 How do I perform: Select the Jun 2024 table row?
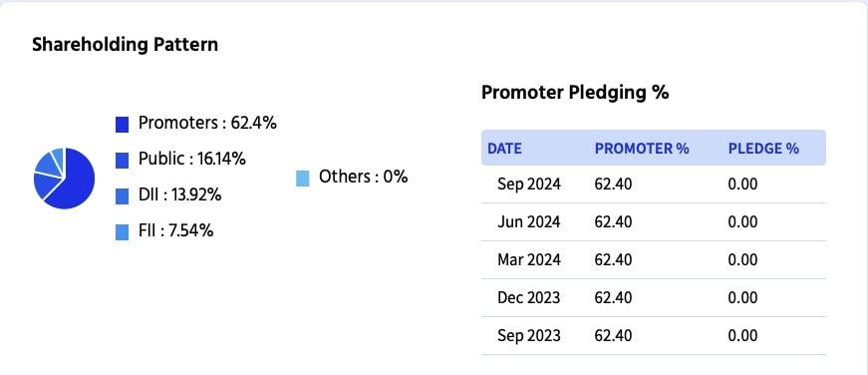(x=653, y=222)
